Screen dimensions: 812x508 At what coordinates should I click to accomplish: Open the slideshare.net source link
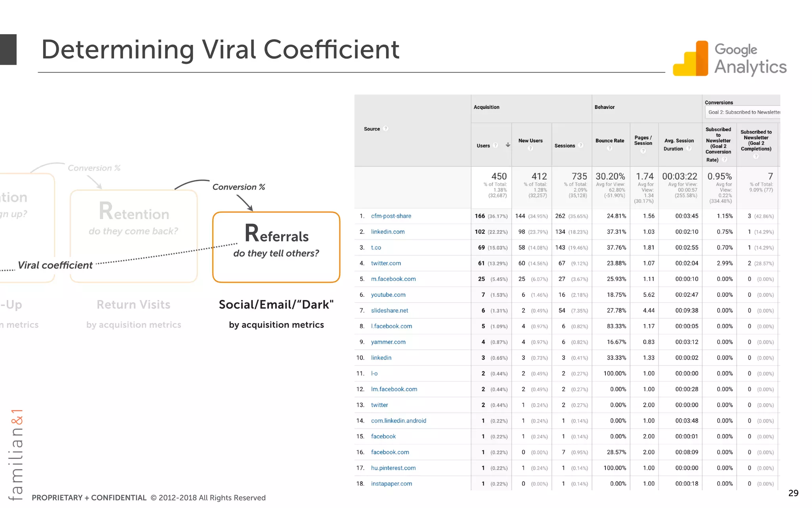pyautogui.click(x=389, y=310)
